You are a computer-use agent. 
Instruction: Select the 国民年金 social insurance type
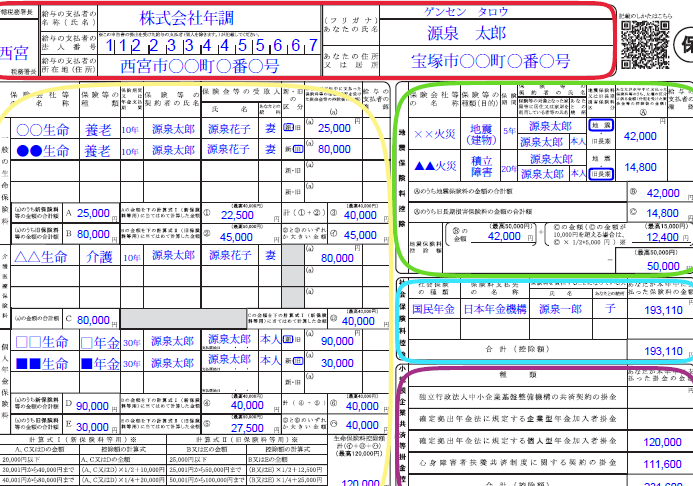point(431,310)
